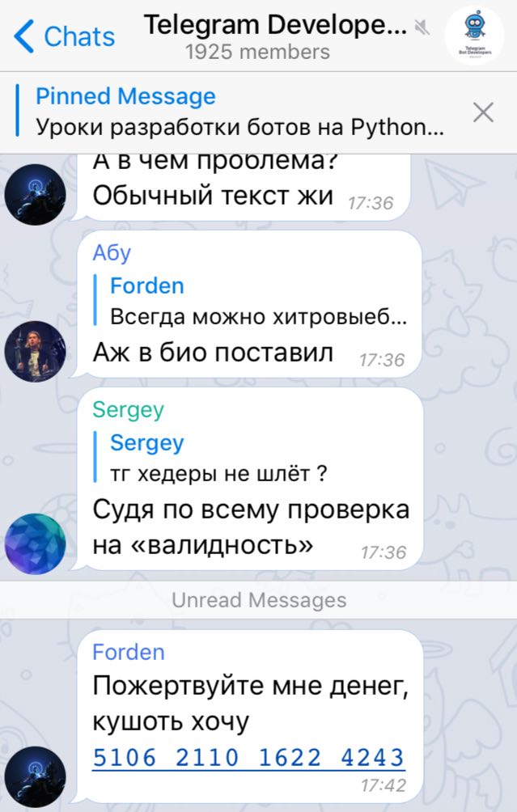This screenshot has width=517, height=812.
Task: Open the Telegram Developers group title
Action: (275, 25)
